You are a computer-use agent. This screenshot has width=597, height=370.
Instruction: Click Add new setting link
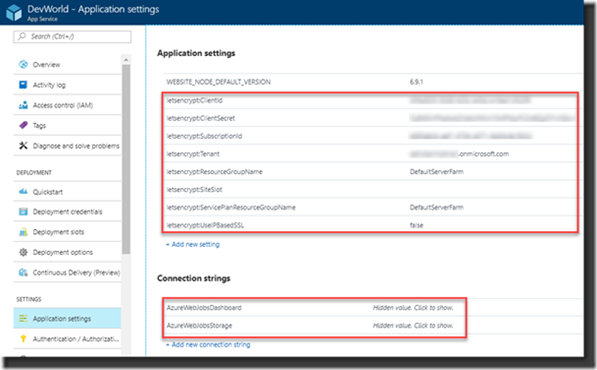click(x=193, y=244)
